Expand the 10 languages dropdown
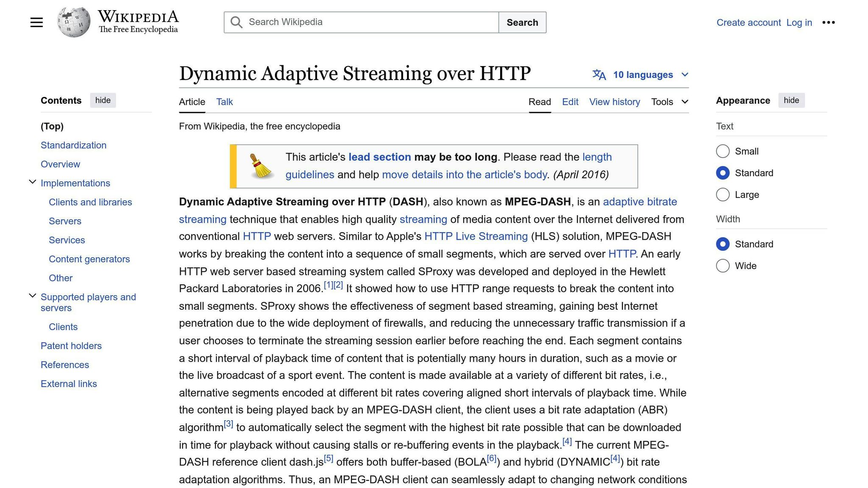This screenshot has width=868, height=488. pos(640,75)
